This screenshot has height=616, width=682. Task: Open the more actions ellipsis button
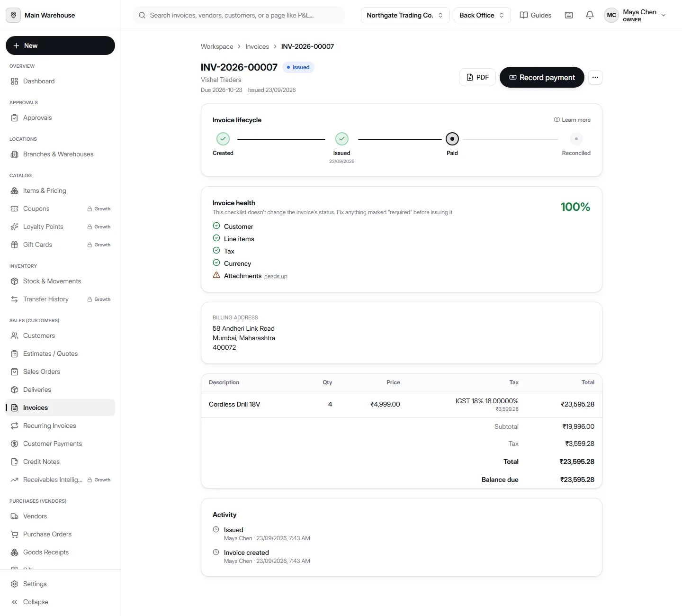(x=595, y=77)
